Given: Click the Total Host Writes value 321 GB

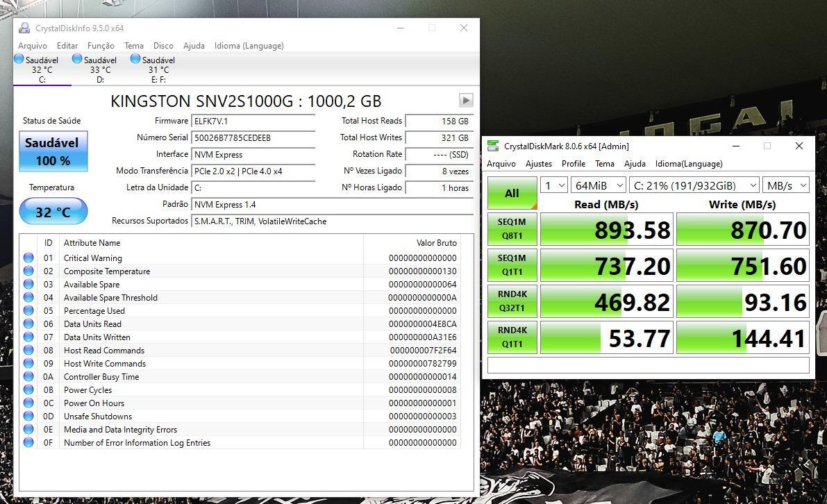Looking at the screenshot, I should click(x=440, y=138).
